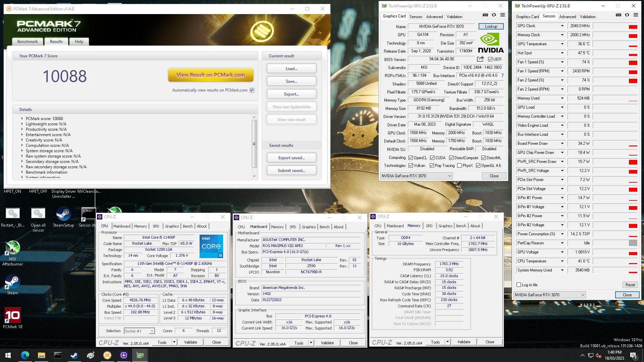The width and height of the screenshot is (644, 362).
Task: Open the hamburger menu in GPU-Z Sensors window
Action: [x=636, y=15]
